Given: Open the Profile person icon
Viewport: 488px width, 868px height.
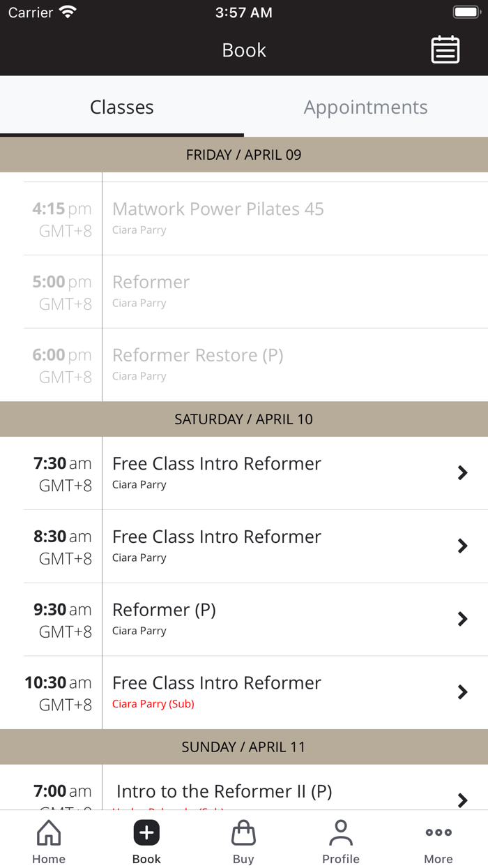Looking at the screenshot, I should tap(341, 832).
